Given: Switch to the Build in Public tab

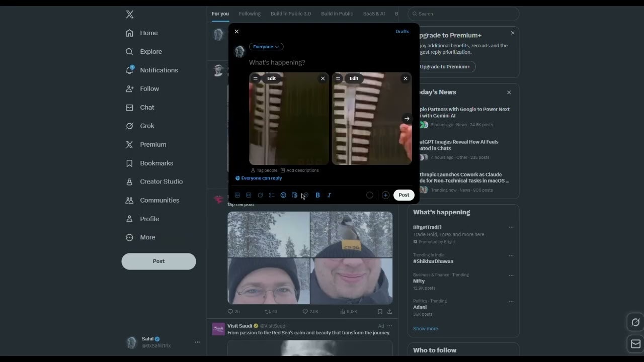Looking at the screenshot, I should click(337, 14).
